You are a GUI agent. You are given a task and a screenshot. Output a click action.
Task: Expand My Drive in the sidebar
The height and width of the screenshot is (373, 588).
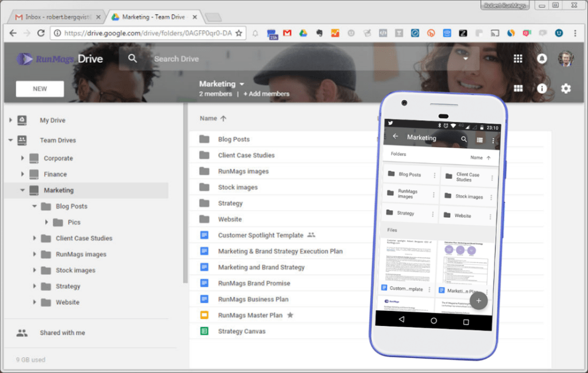pos(10,120)
